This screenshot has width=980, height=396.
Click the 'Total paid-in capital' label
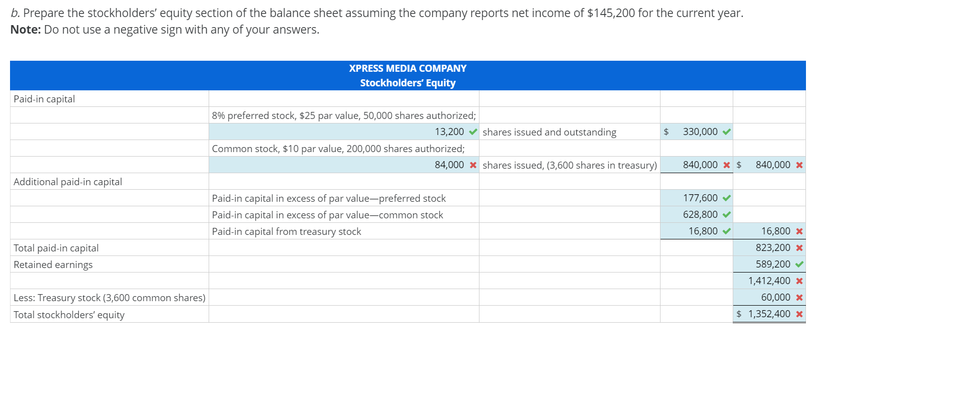coord(56,248)
